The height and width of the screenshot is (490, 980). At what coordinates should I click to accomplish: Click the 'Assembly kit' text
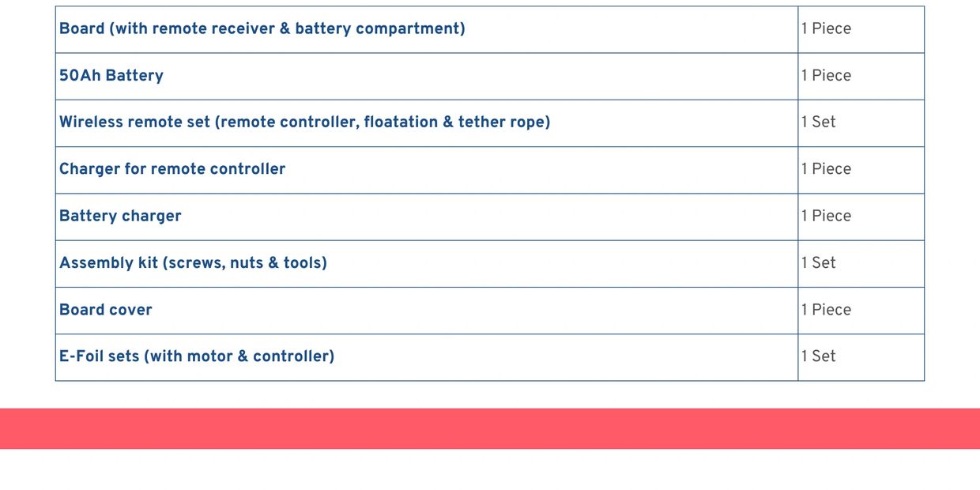(x=109, y=262)
